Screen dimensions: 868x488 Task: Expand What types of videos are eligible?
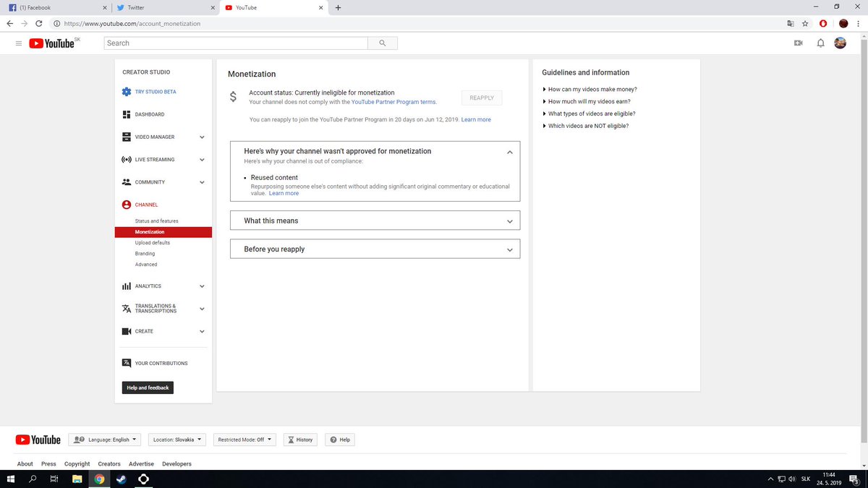589,114
